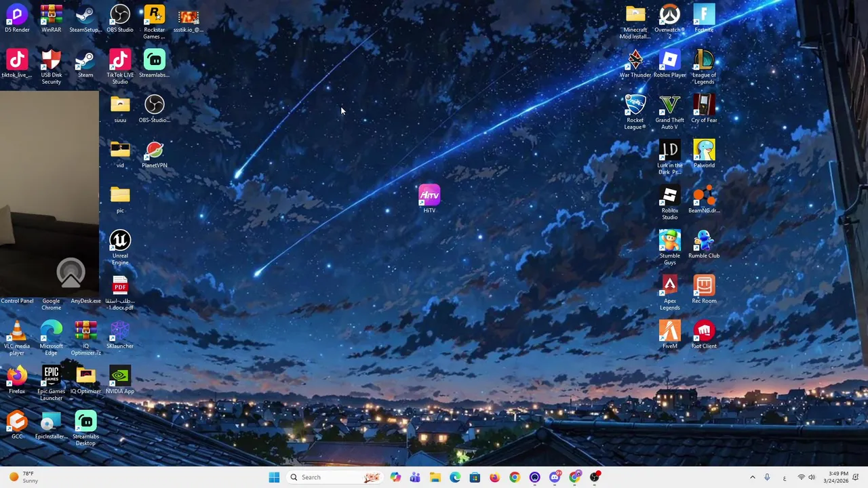Open League of Legends shortcut

704,67
